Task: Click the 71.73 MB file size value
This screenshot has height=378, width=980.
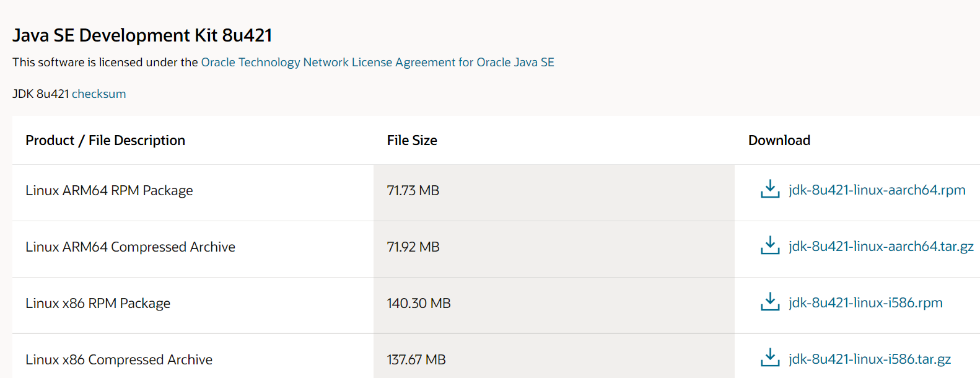Action: tap(413, 190)
